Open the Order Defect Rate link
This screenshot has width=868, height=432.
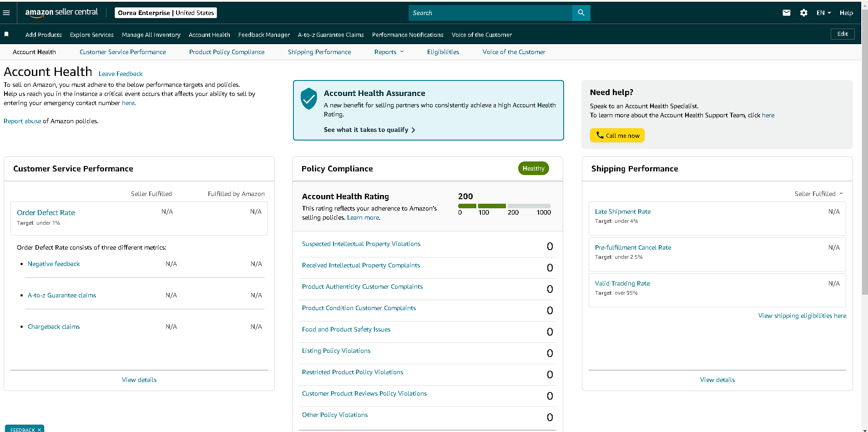click(x=46, y=212)
